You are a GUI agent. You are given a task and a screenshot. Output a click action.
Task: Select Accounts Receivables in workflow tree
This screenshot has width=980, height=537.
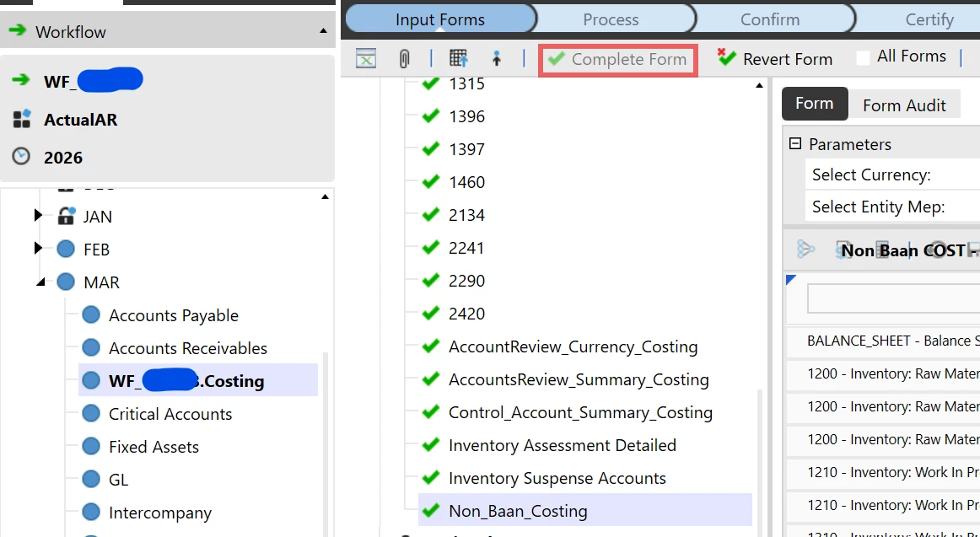pos(187,348)
